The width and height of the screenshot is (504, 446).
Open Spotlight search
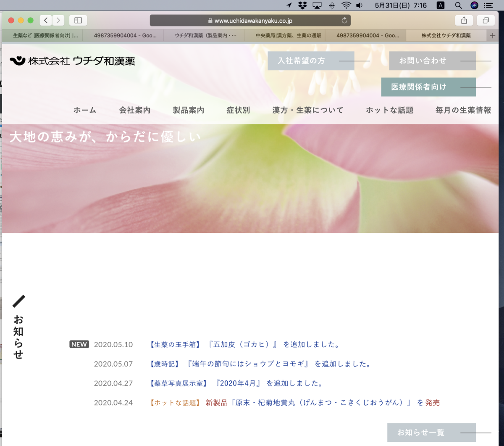point(458,5)
